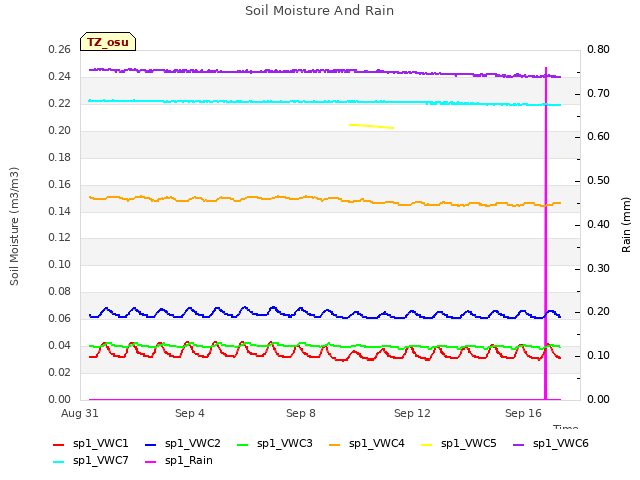Click the Soil Moisture (m3/m3) axis title
The image size is (640, 480).
pos(14,226)
